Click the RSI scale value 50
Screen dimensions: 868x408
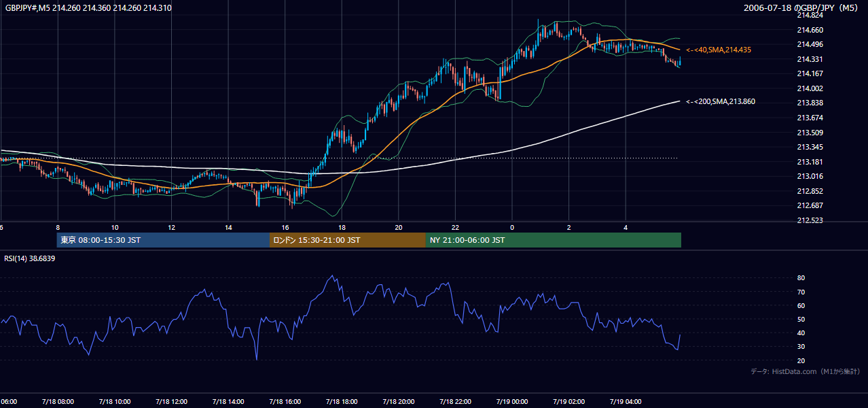pos(801,319)
